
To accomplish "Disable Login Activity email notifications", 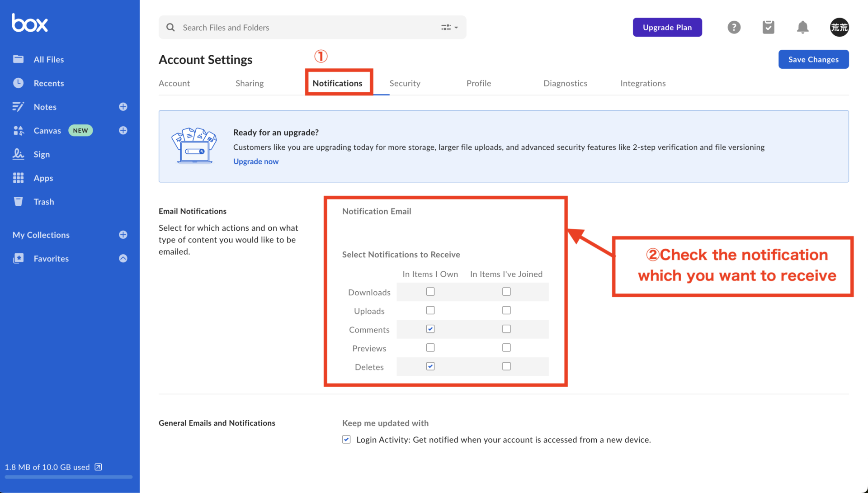I will (346, 439).
